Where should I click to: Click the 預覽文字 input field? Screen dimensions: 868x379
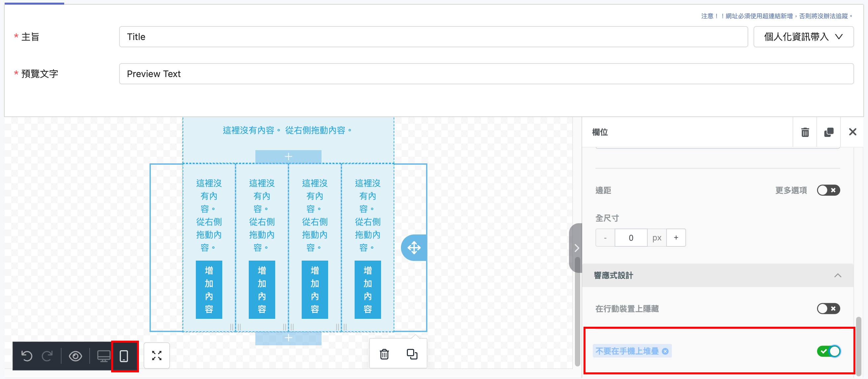coord(486,74)
